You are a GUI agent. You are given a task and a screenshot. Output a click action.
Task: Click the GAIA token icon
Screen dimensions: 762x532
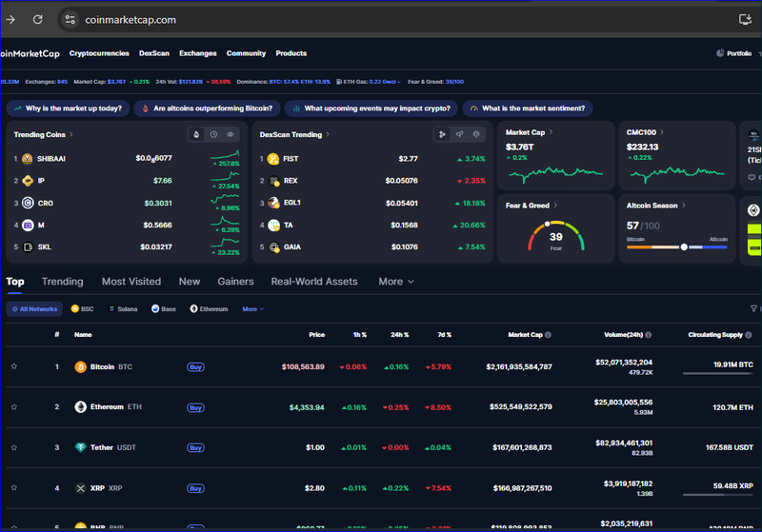coord(273,247)
